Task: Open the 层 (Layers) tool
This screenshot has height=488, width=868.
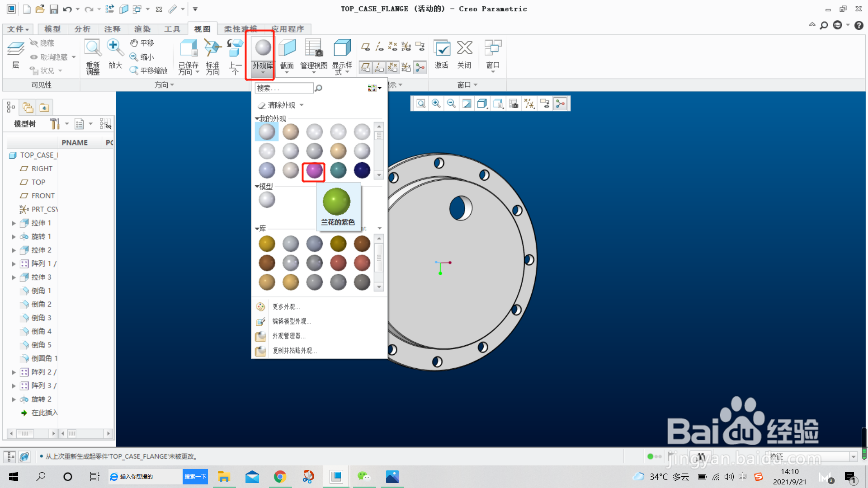Action: [16, 54]
